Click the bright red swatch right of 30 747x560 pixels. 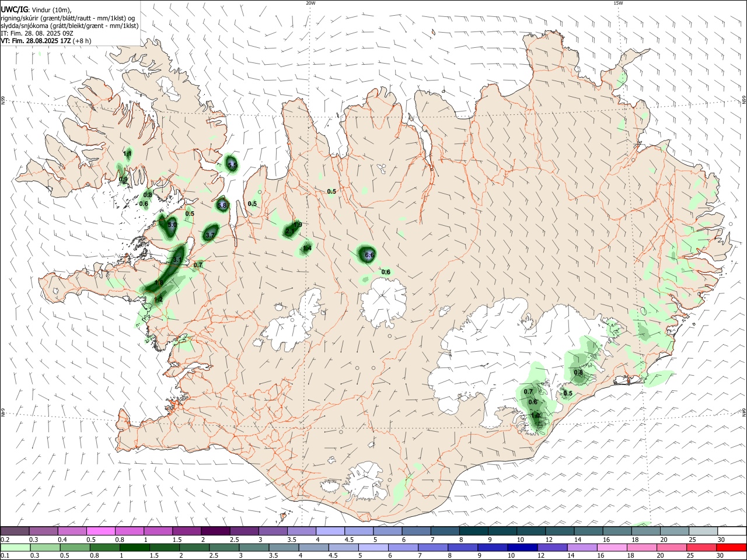click(731, 547)
